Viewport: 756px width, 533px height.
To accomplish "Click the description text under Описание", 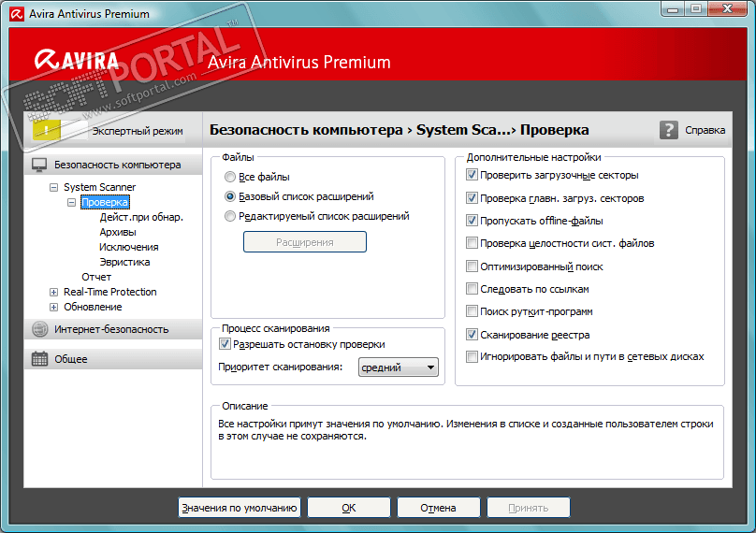I will tap(465, 430).
